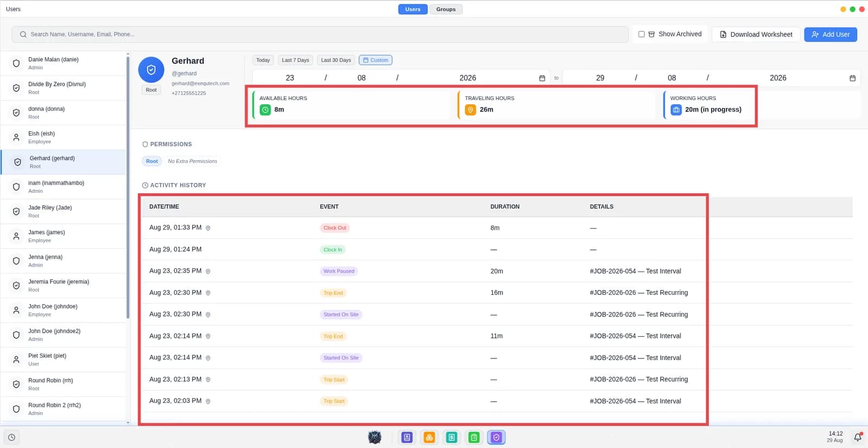
Task: Click location pin beside Aug 23, 02:03 PM
Action: [x=208, y=401]
